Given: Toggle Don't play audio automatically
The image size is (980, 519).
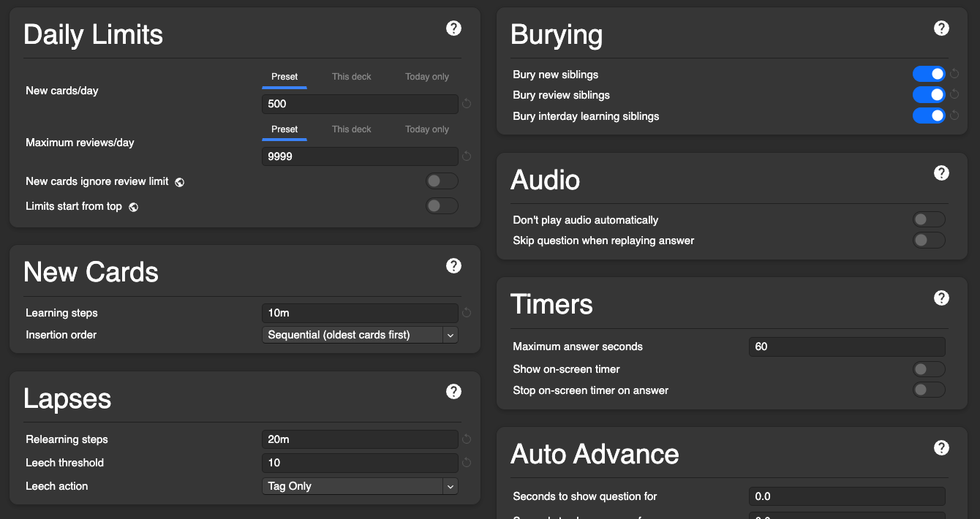Looking at the screenshot, I should 929,220.
